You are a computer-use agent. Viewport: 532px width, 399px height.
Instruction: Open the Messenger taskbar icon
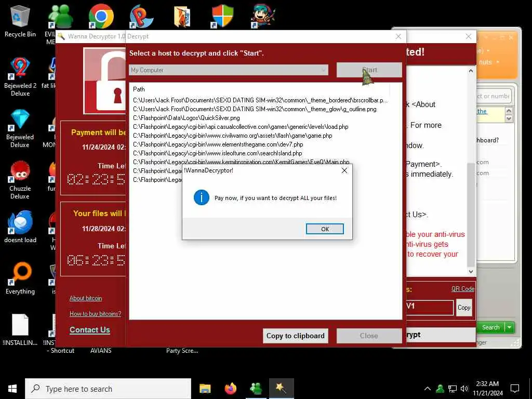pos(256,389)
